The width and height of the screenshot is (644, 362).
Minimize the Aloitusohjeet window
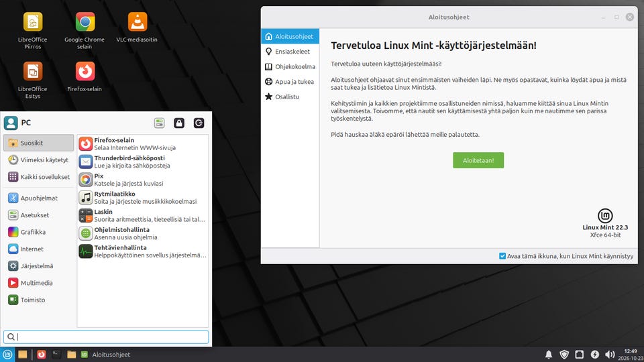click(603, 17)
